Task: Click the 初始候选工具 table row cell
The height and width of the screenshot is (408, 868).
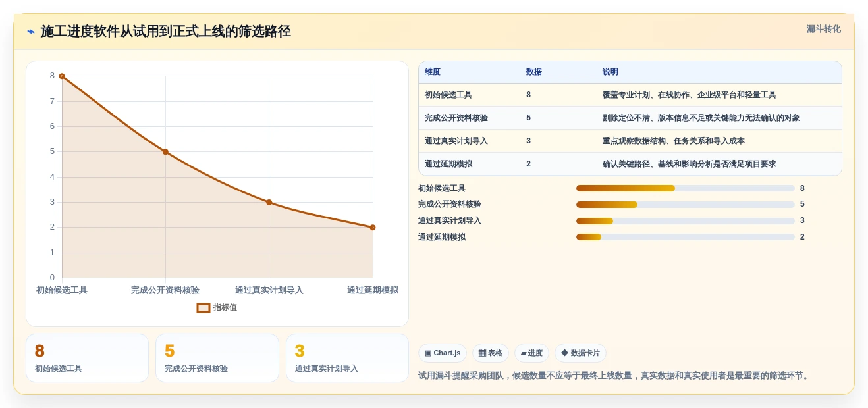Action: pos(448,95)
